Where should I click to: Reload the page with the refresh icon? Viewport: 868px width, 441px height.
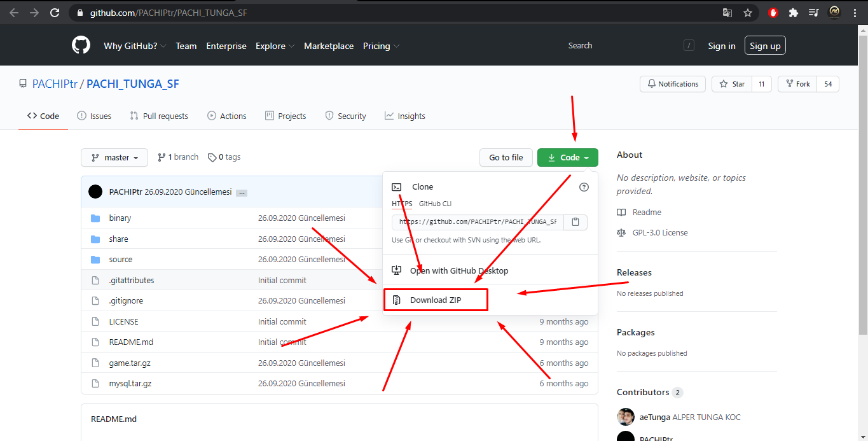(x=55, y=12)
